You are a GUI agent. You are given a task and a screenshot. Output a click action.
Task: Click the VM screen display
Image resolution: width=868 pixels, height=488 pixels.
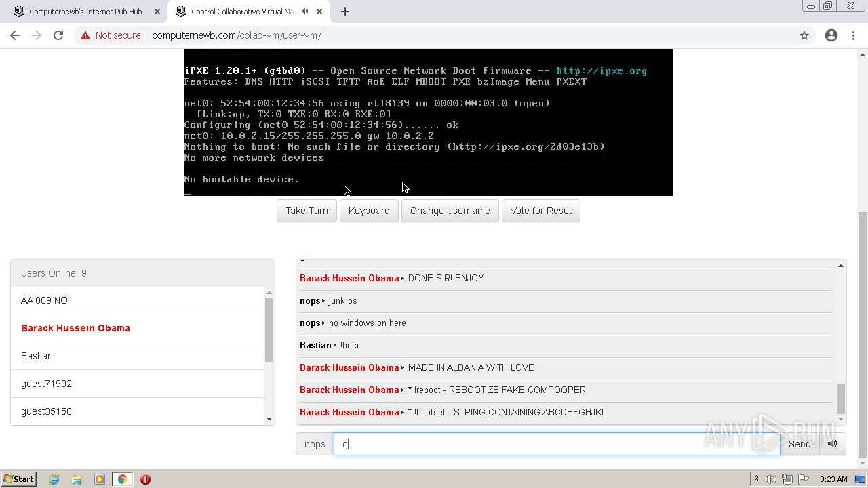pyautogui.click(x=429, y=122)
